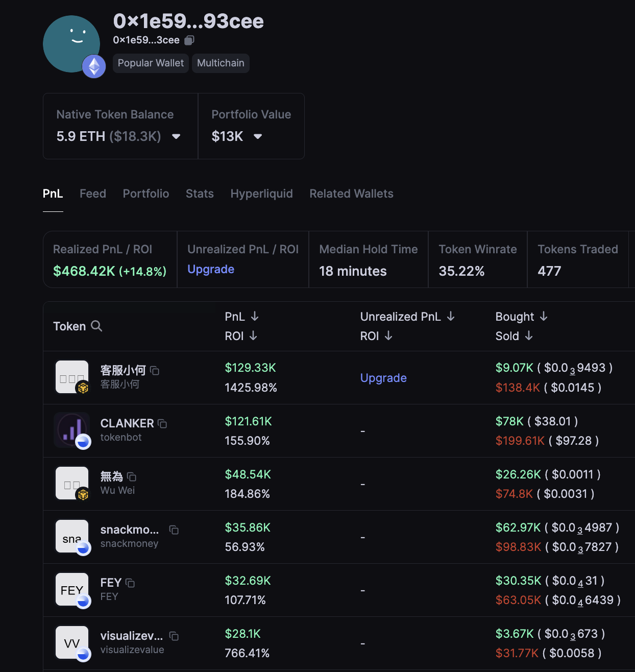Sort the table by PnL

(x=255, y=317)
